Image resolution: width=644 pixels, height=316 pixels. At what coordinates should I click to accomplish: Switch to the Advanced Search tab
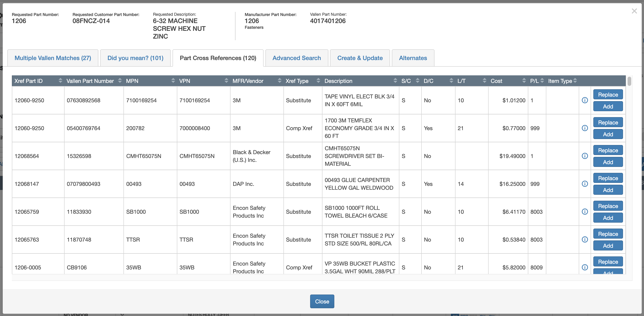coord(296,58)
